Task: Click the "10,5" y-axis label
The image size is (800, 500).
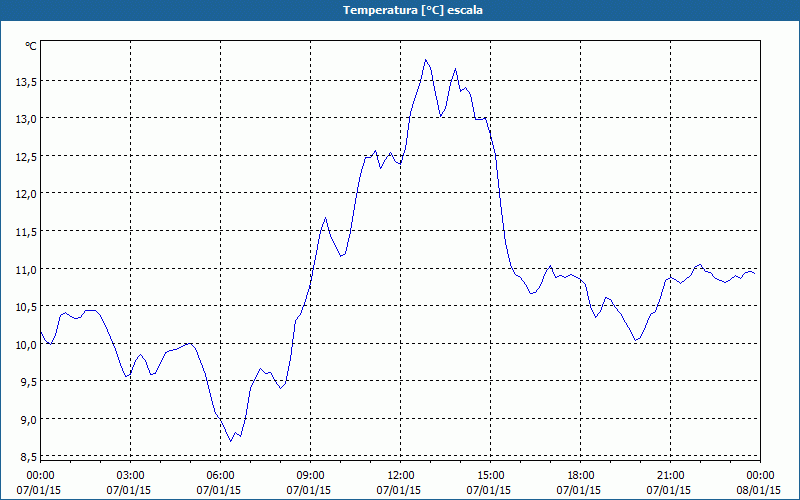Action: 27,308
